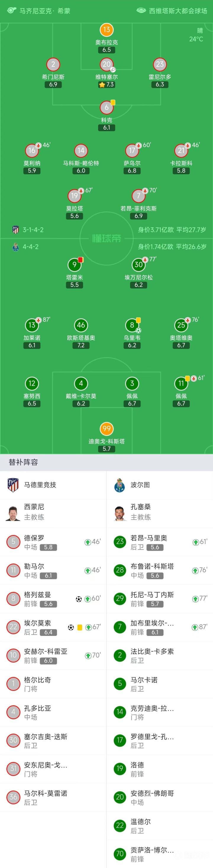Viewport: 213px width, 868px height.
Task: Tap the Porto crest beside 4-4-2
Action: [x=15, y=247]
